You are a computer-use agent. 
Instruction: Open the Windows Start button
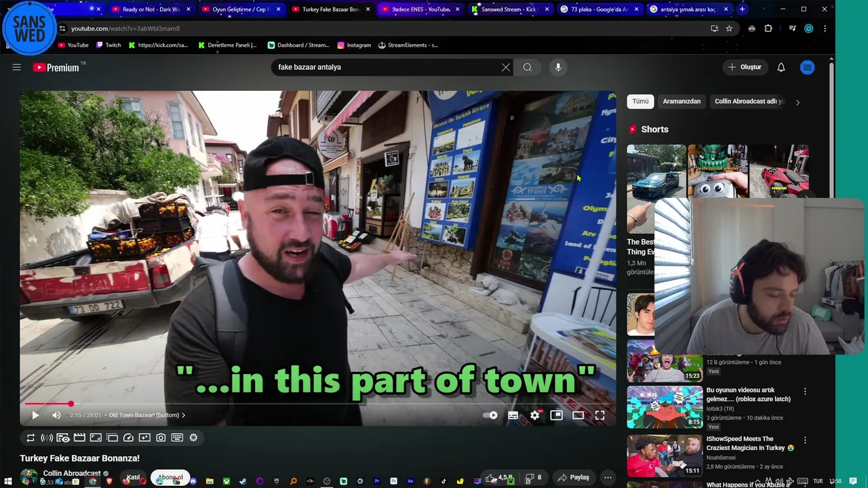(x=9, y=482)
